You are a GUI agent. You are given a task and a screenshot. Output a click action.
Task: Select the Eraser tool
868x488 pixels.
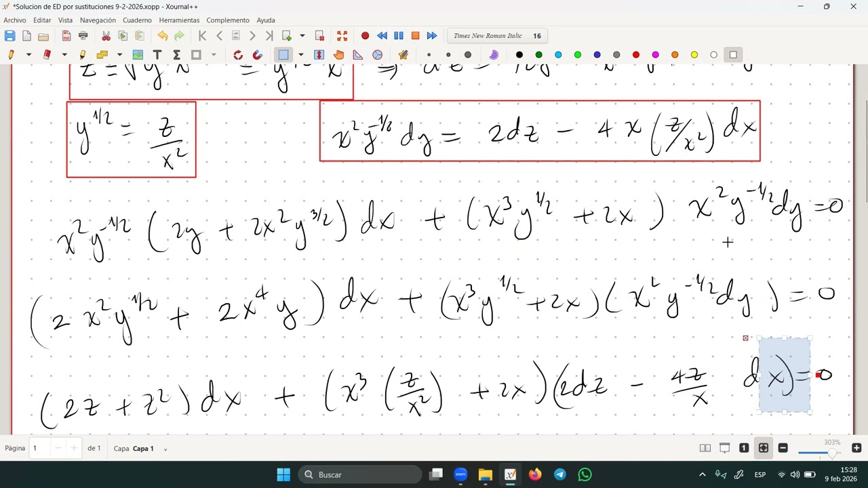47,55
